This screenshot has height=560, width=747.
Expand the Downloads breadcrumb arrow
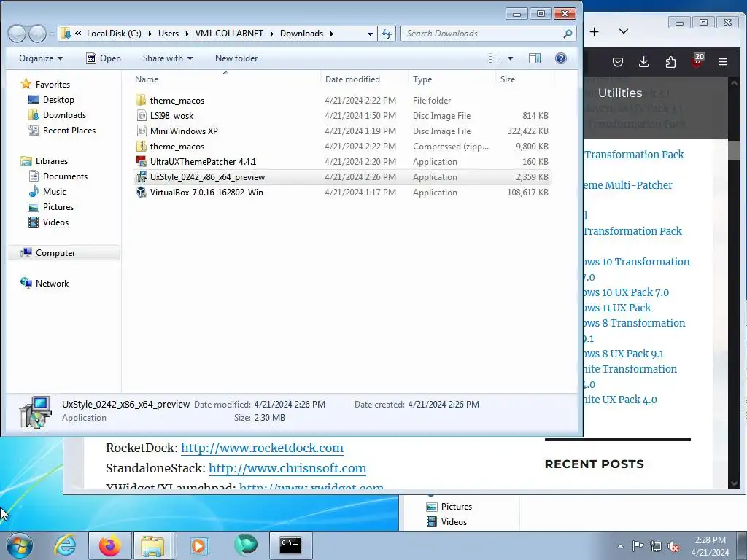[332, 34]
